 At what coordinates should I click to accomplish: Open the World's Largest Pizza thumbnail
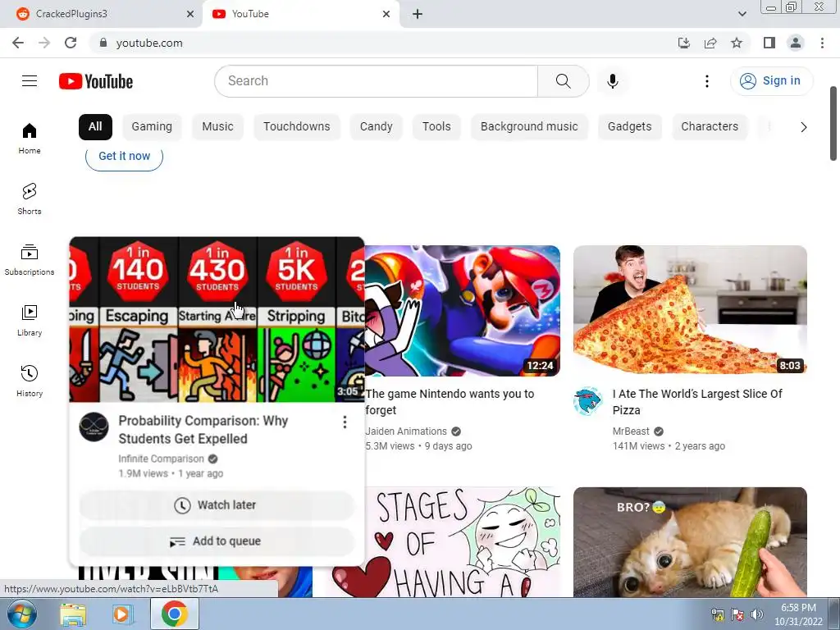click(690, 309)
